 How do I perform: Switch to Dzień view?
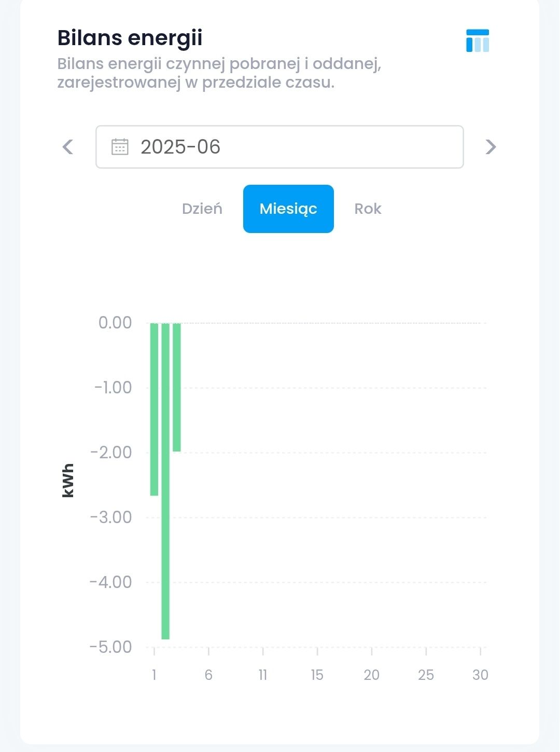(x=202, y=209)
